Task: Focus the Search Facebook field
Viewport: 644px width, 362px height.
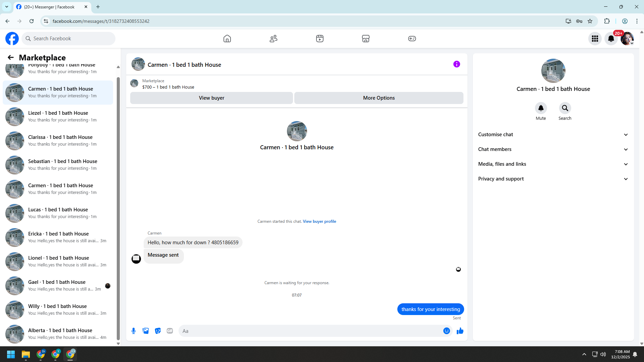Action: [x=68, y=39]
